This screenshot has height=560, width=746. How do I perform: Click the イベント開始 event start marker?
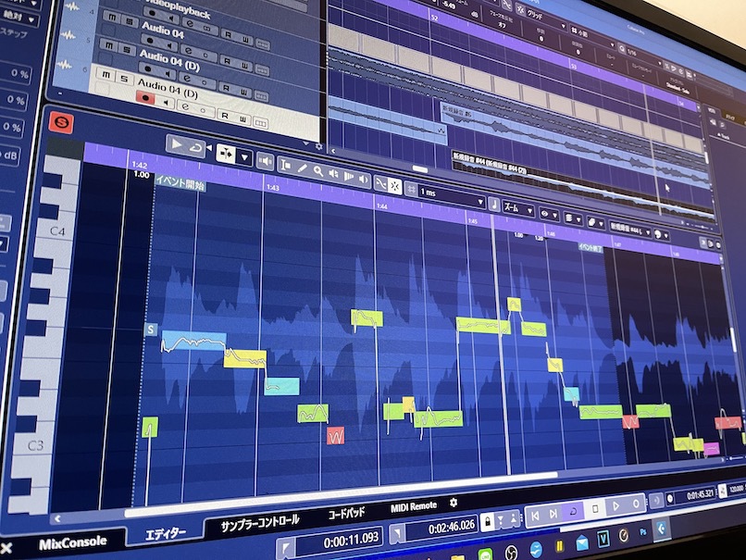[180, 182]
